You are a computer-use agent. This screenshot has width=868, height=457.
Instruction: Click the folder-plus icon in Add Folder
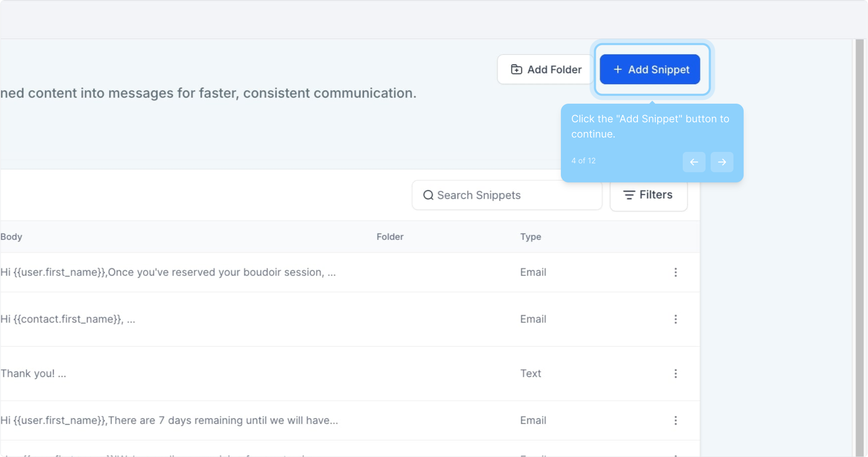[516, 69]
